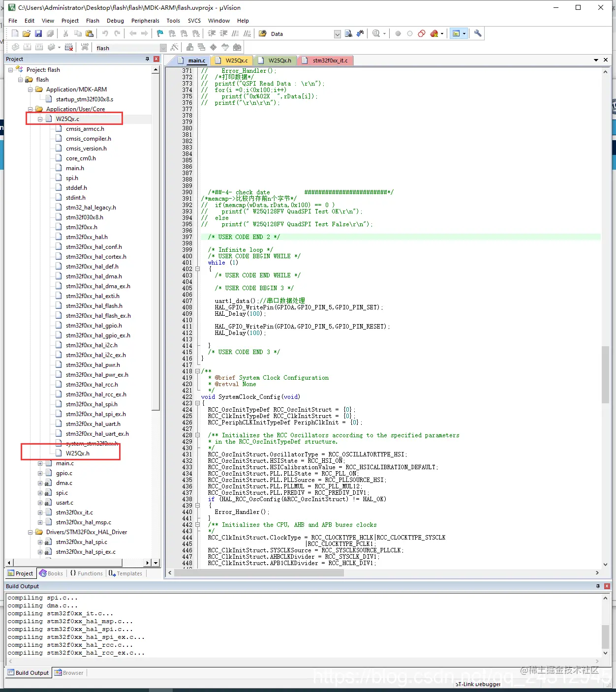Switch to the Browser output tab
Image resolution: width=616 pixels, height=692 pixels.
tap(69, 673)
